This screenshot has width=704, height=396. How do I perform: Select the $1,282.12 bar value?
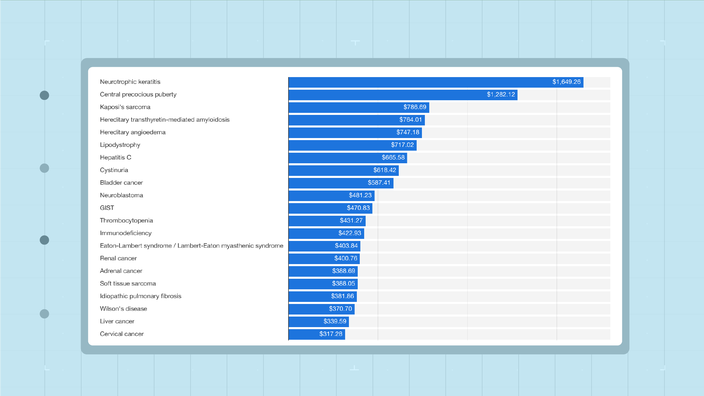coord(501,94)
